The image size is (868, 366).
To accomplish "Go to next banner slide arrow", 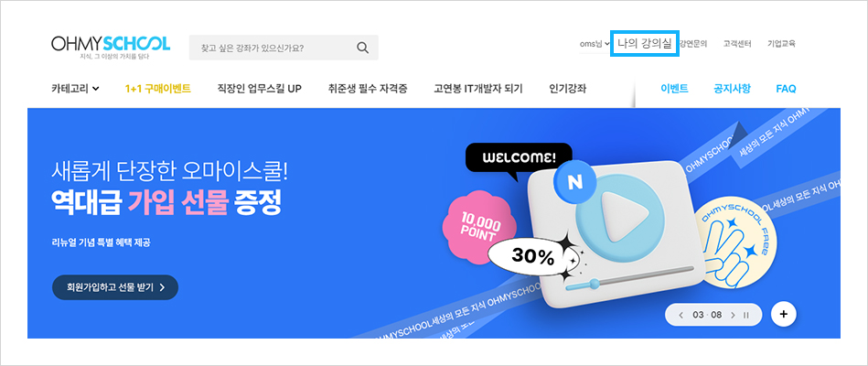I will pos(733,315).
